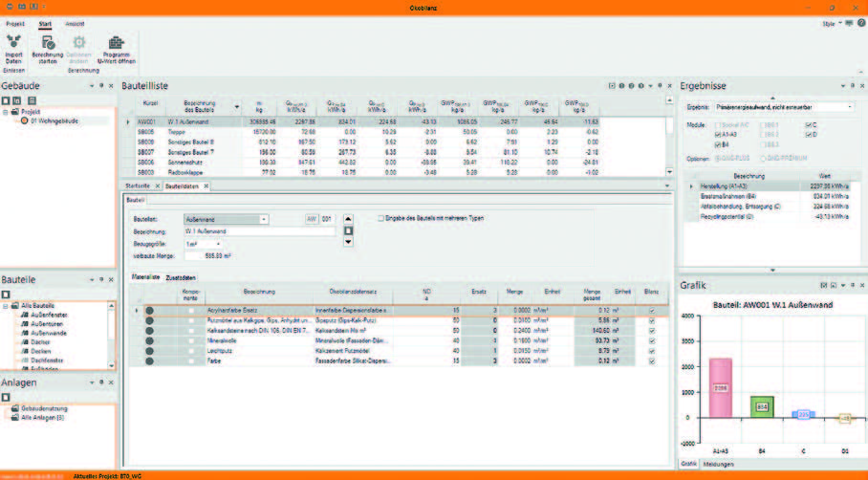Toggle module D checkbox in Ergebnisse
The width and height of the screenshot is (868, 480).
[808, 135]
